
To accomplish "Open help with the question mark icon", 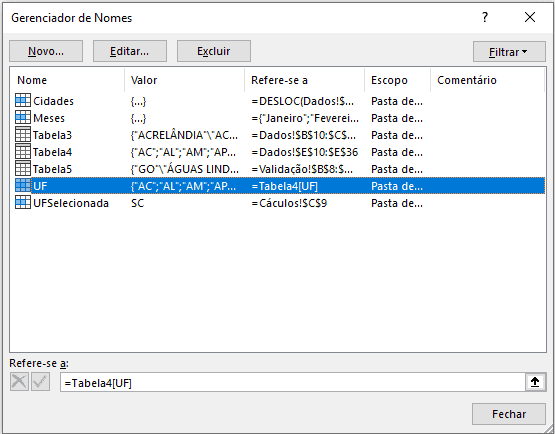I will point(485,17).
